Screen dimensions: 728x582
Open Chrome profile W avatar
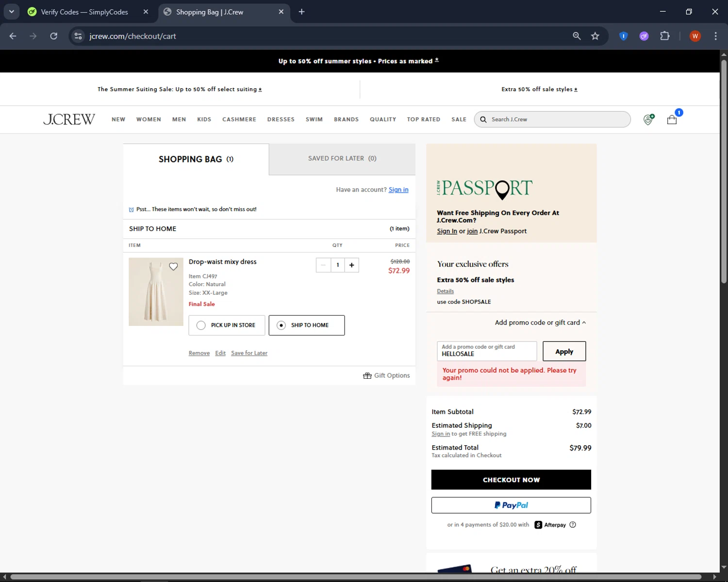(695, 36)
